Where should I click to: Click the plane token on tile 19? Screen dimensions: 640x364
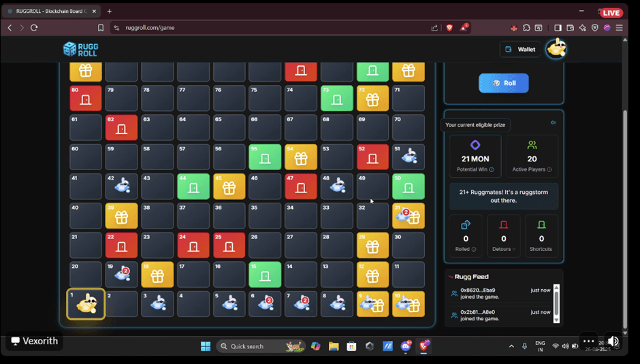(x=123, y=274)
